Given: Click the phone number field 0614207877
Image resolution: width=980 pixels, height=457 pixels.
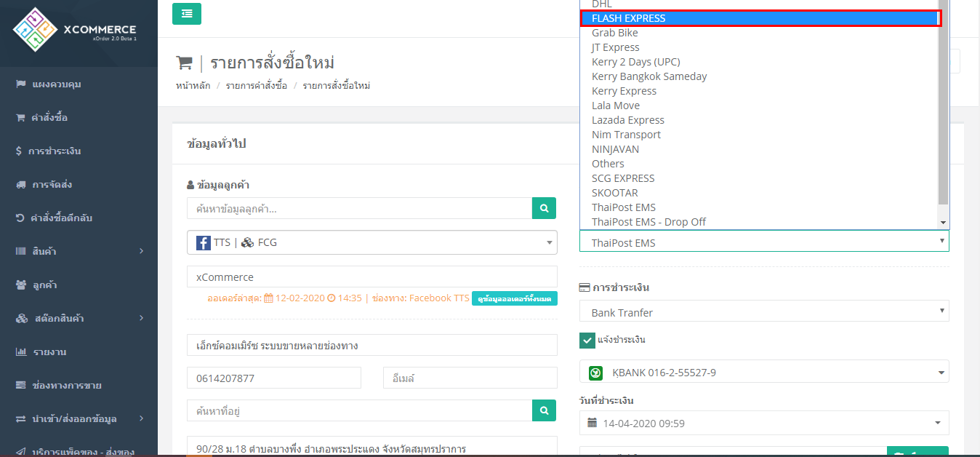Looking at the screenshot, I should [274, 378].
